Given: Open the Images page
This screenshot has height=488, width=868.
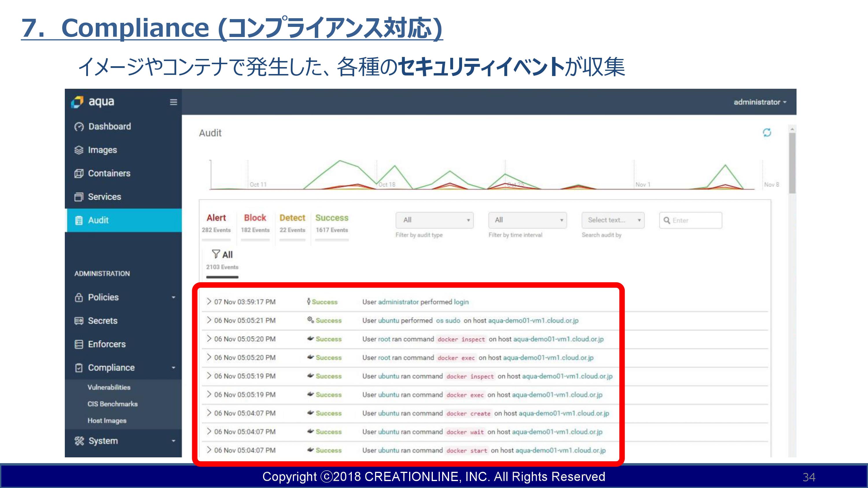Looking at the screenshot, I should pyautogui.click(x=102, y=150).
